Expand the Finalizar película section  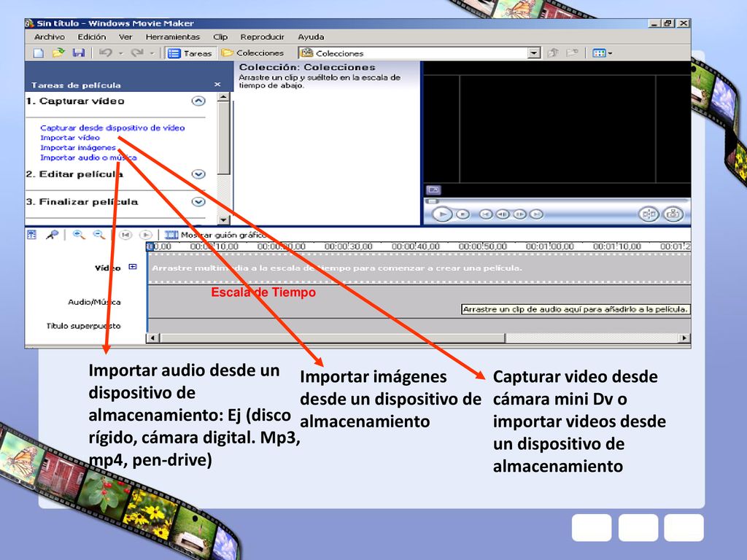coord(198,202)
